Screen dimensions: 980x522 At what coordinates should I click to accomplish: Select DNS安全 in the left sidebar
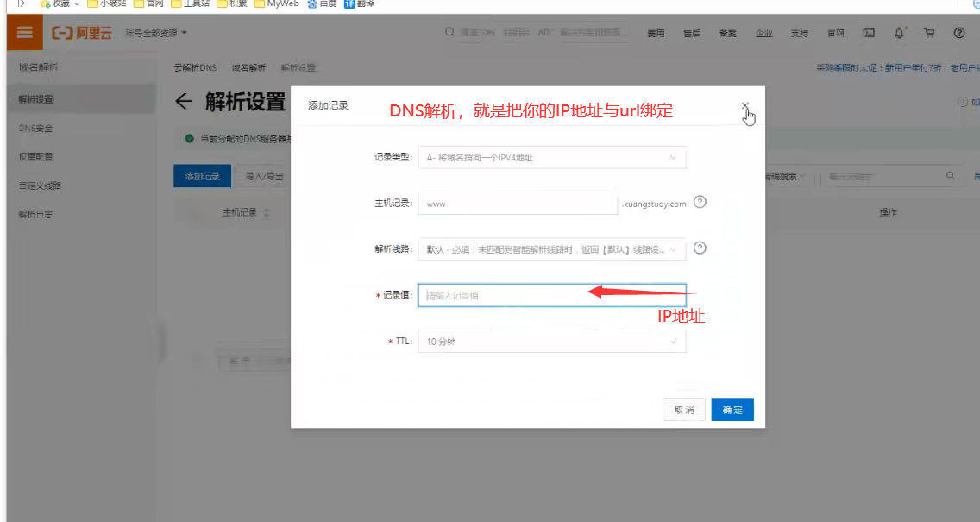[36, 129]
